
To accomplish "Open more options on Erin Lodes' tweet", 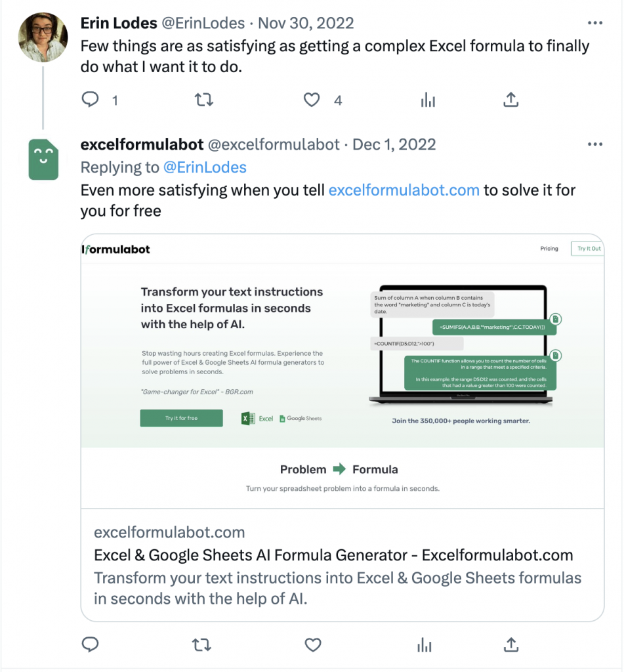I will (x=595, y=23).
